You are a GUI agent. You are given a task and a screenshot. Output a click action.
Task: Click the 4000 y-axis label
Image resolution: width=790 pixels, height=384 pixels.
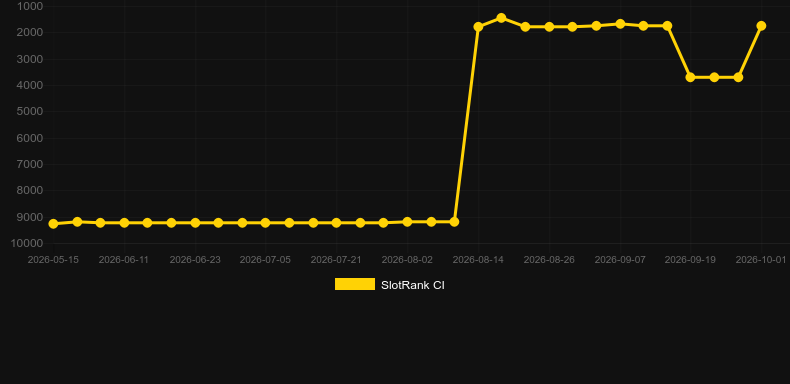[x=30, y=86]
